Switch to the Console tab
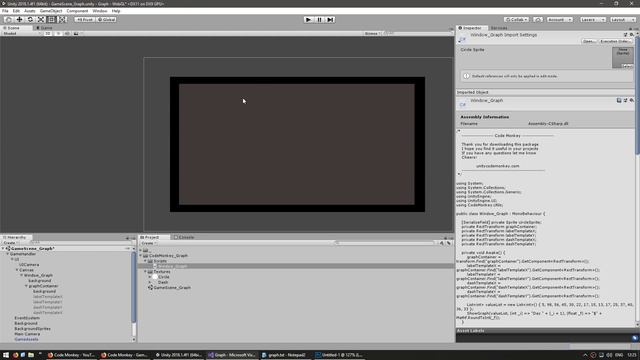Screen dimensions: 640x360 point(184,237)
